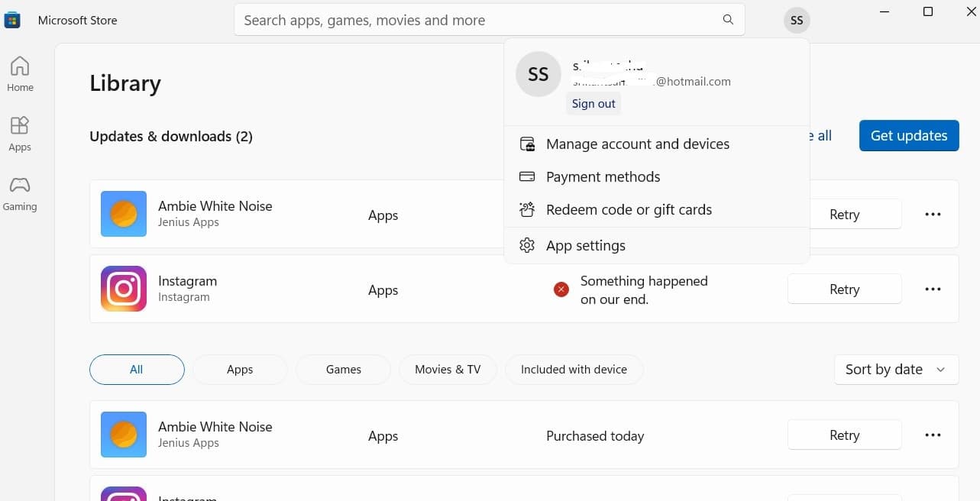Click the Library heading
980x501 pixels.
[x=125, y=83]
